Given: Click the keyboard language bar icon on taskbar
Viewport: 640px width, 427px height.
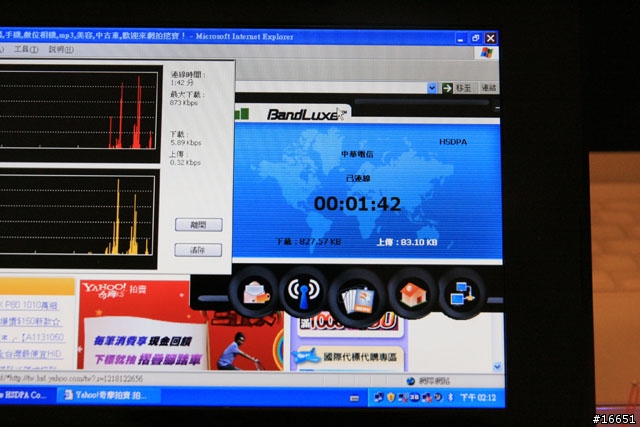Looking at the screenshot, I should pyautogui.click(x=354, y=398).
